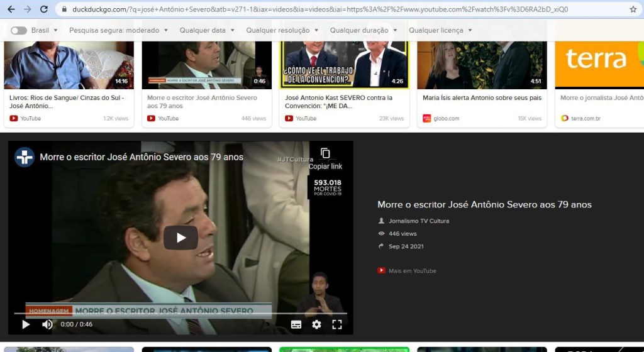Enter fullscreen mode in the video player
The height and width of the screenshot is (352, 644).
pyautogui.click(x=337, y=324)
